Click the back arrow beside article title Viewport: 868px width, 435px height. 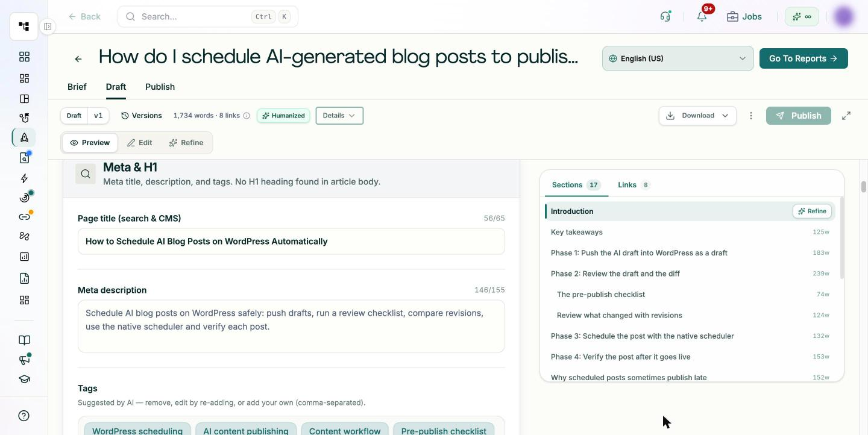tap(78, 58)
